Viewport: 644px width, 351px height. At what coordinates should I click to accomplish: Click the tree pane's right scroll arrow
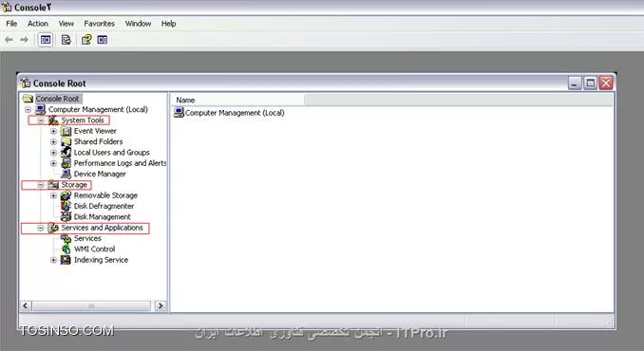point(161,305)
